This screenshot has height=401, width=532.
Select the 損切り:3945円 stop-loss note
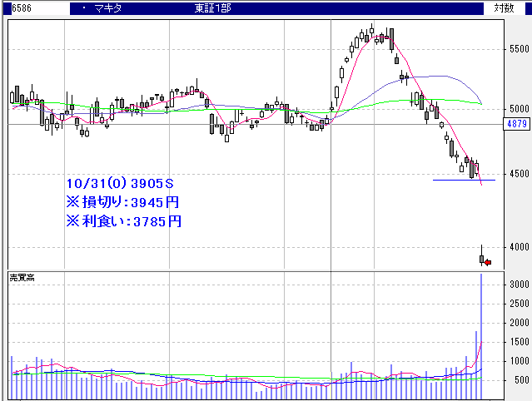122,202
